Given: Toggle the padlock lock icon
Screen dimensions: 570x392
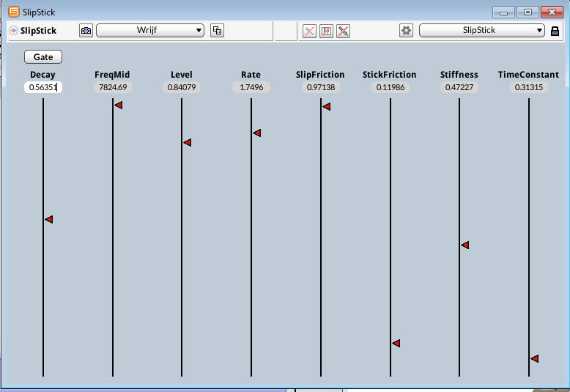Looking at the screenshot, I should click(x=555, y=31).
